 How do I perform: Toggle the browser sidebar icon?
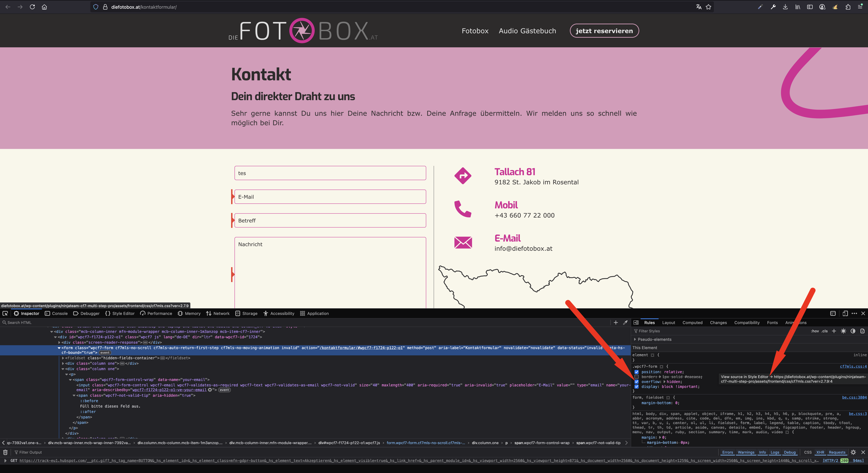click(x=810, y=7)
